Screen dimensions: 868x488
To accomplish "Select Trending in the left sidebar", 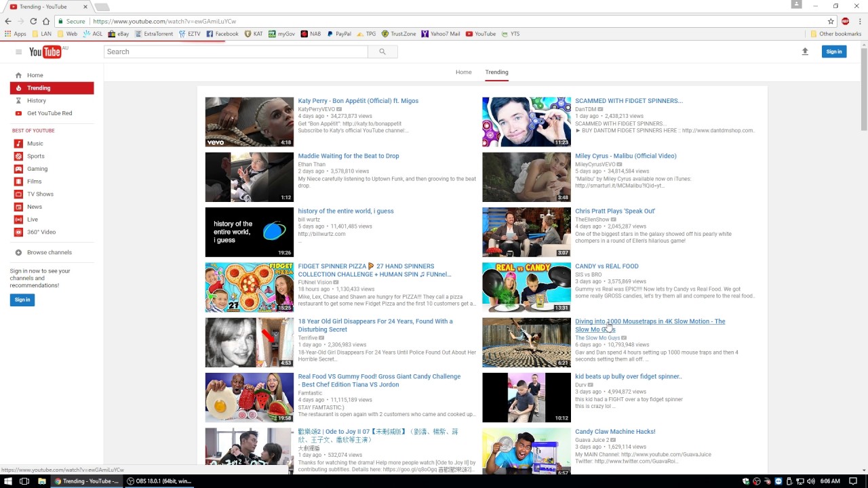I will 52,88.
